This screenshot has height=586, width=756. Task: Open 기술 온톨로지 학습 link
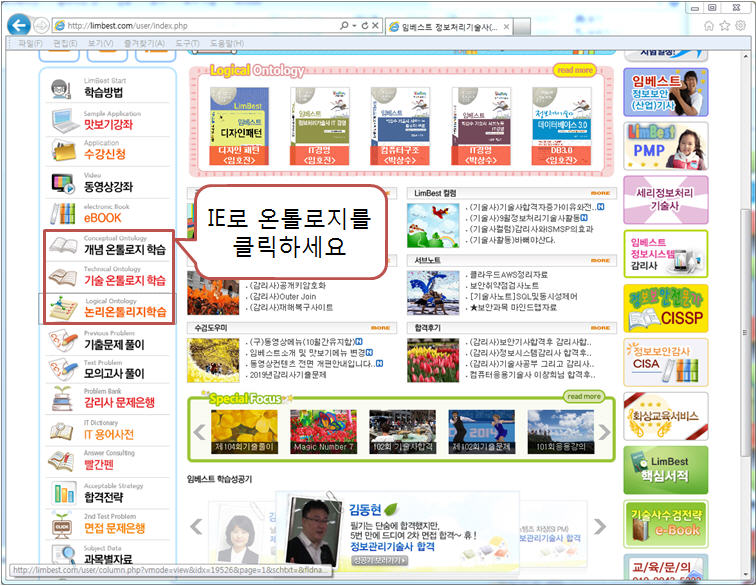pyautogui.click(x=124, y=280)
